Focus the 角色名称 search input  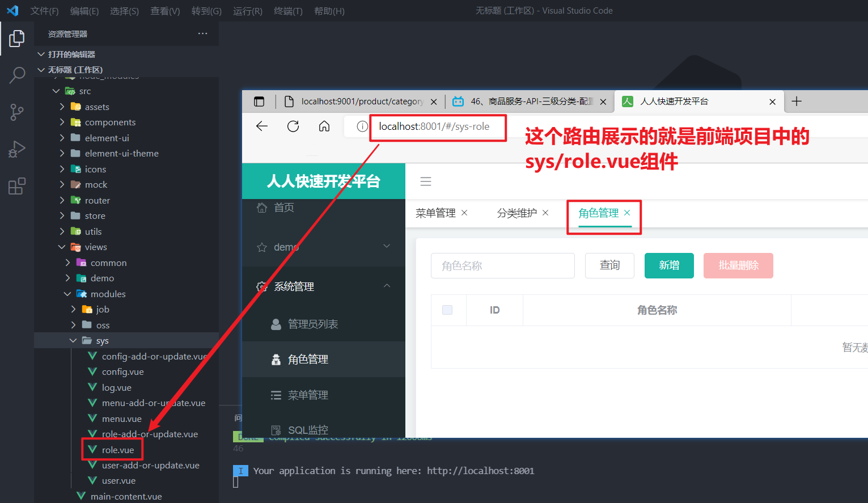(503, 265)
